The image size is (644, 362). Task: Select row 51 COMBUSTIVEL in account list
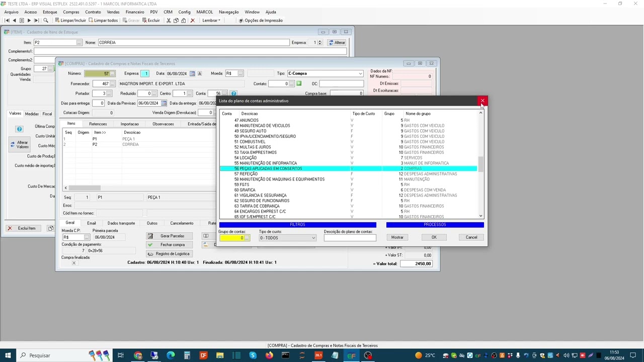(348, 142)
